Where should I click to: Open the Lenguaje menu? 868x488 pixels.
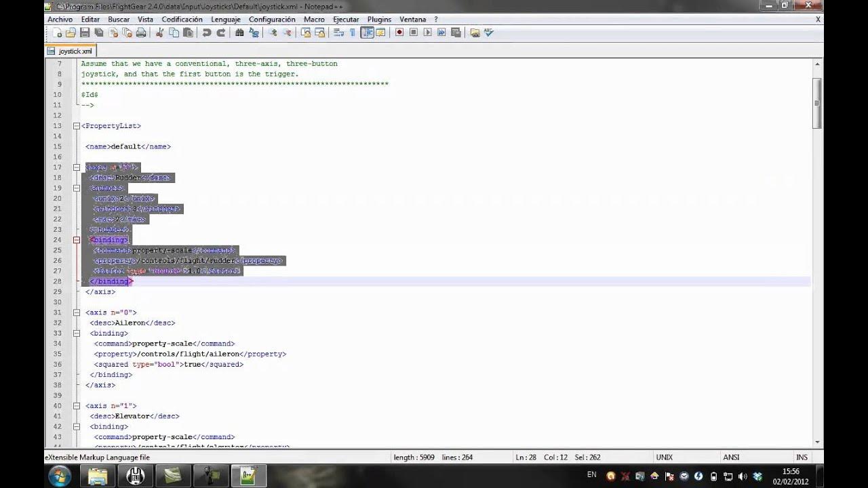click(x=226, y=20)
